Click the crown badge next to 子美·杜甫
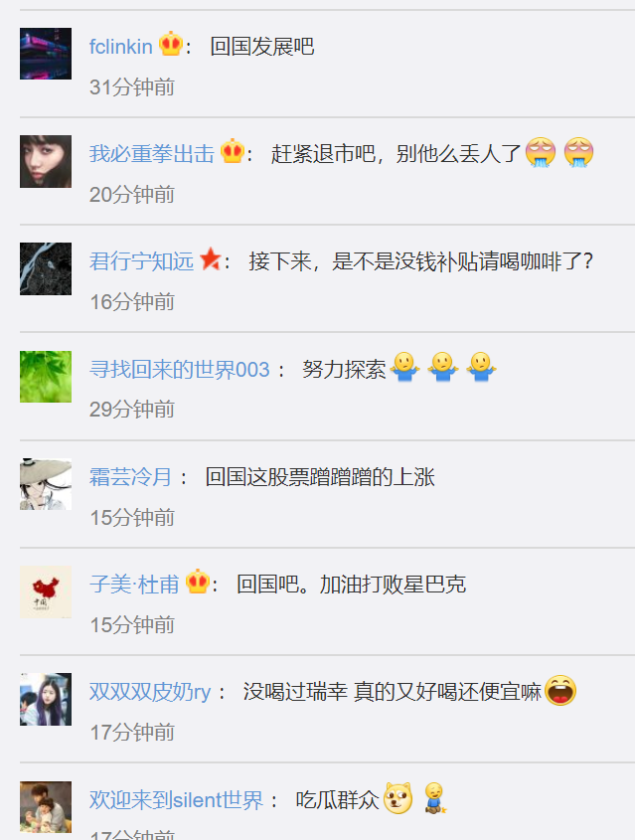This screenshot has height=840, width=635. pyautogui.click(x=198, y=582)
